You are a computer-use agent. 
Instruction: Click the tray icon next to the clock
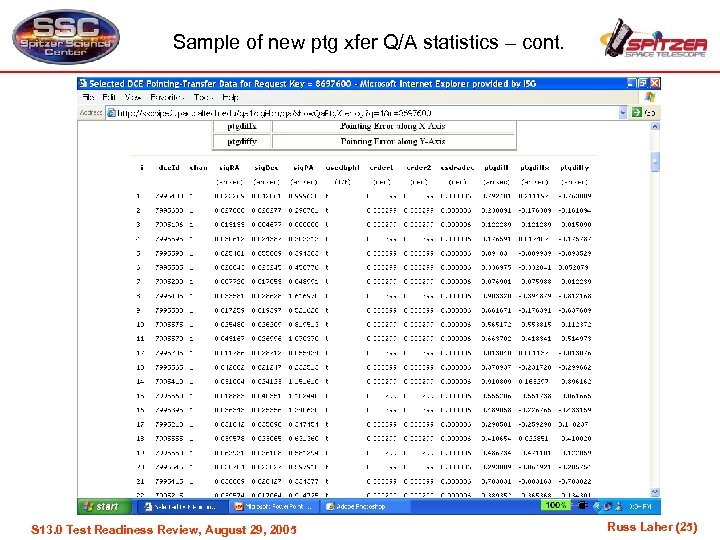(619, 506)
